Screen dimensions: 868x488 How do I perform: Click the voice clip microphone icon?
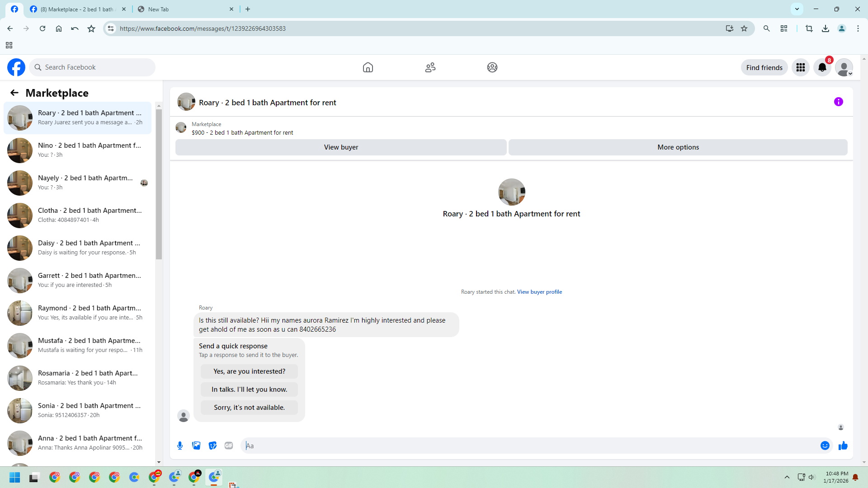click(x=180, y=446)
